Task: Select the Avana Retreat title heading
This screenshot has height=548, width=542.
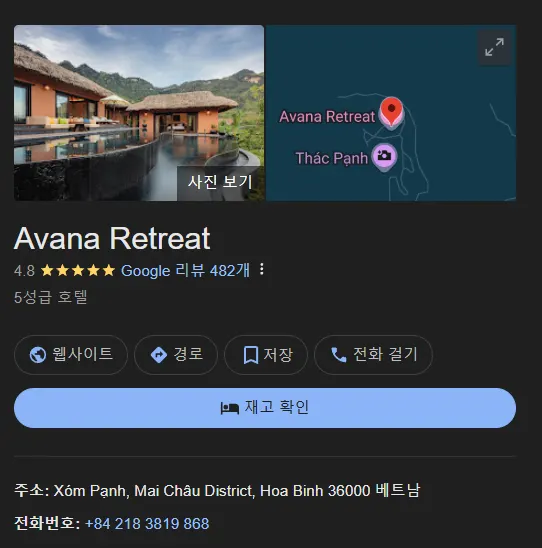Action: (x=112, y=238)
